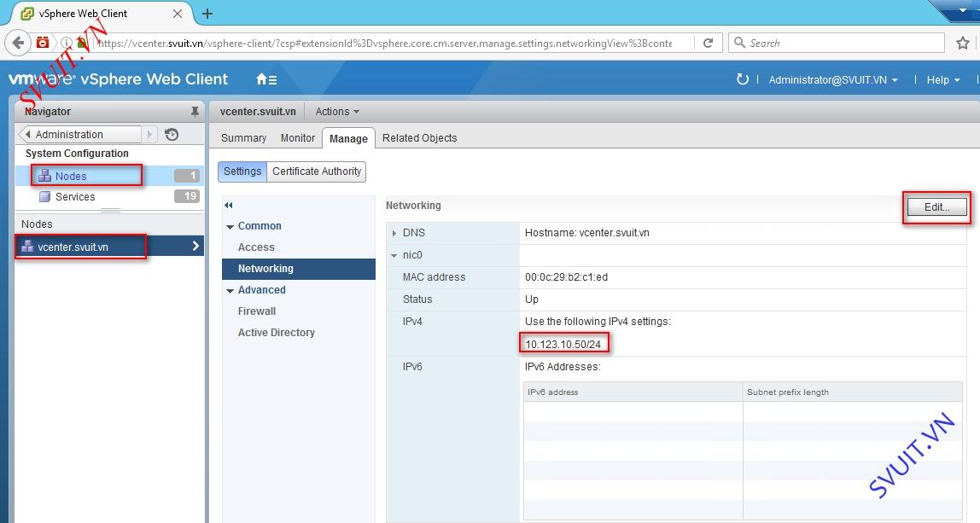Viewport: 980px width, 523px height.
Task: Collapse the settings side menu with double arrow
Action: [229, 205]
